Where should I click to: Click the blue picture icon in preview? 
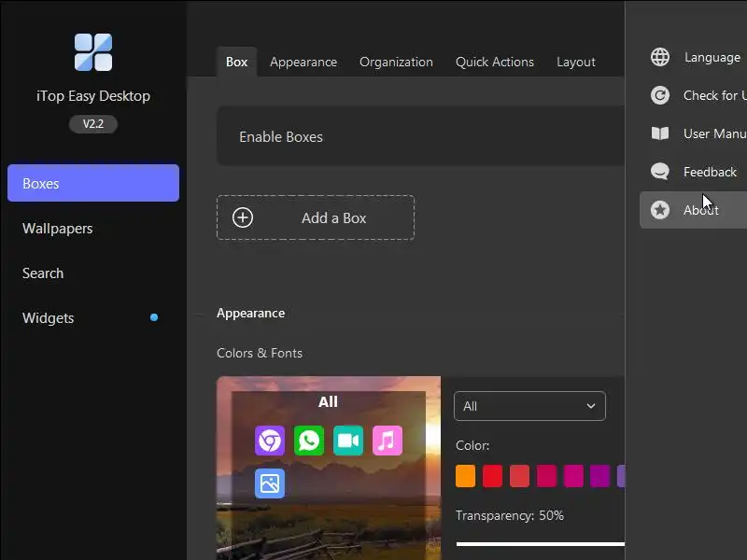point(270,483)
